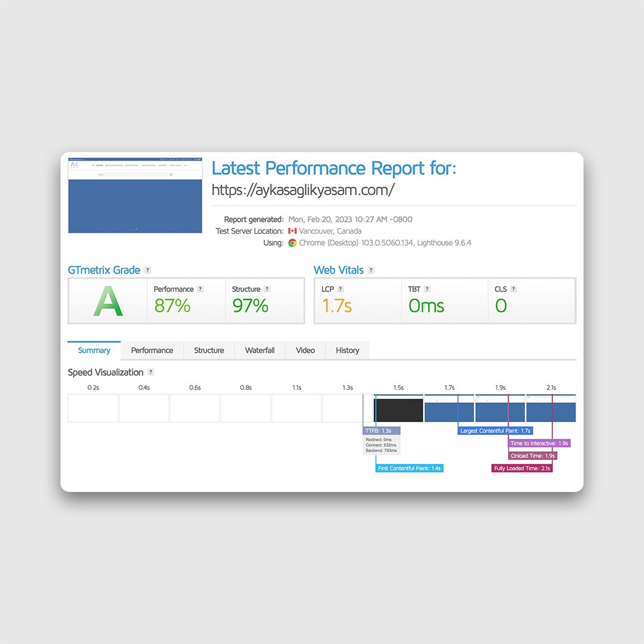The image size is (644, 644).
Task: Click the Canada flag beside Vancouver
Action: tap(292, 231)
